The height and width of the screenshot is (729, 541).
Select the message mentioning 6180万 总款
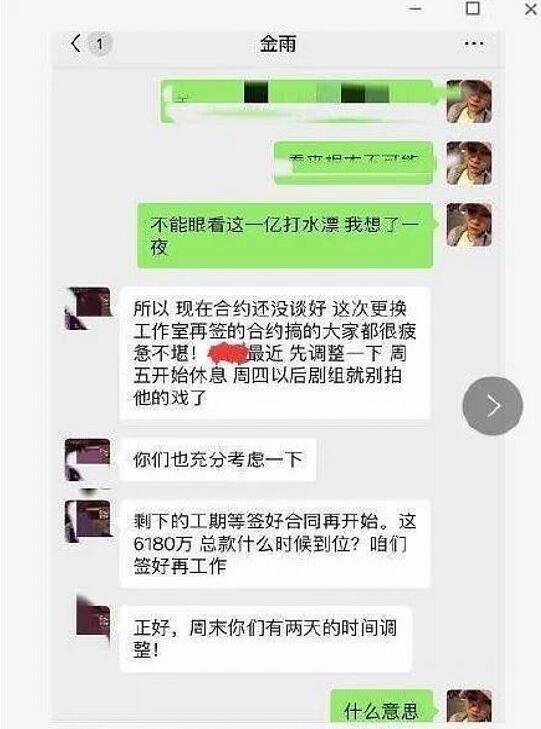click(x=275, y=543)
